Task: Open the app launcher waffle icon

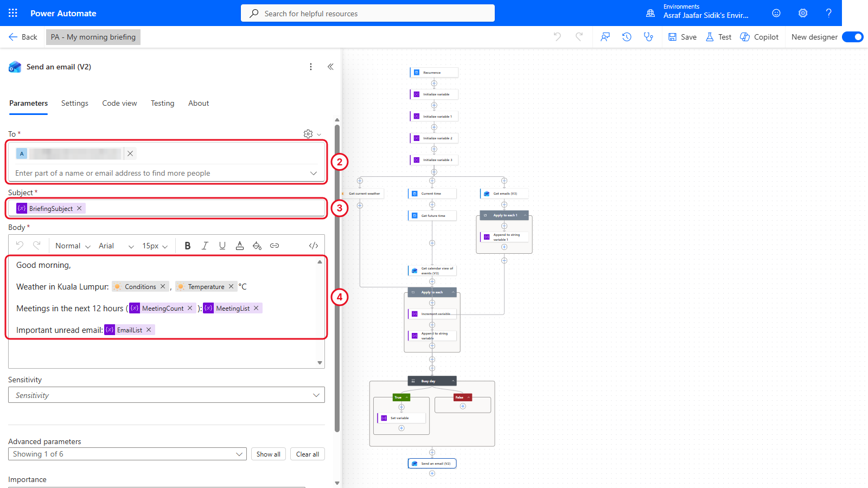Action: pos(13,13)
